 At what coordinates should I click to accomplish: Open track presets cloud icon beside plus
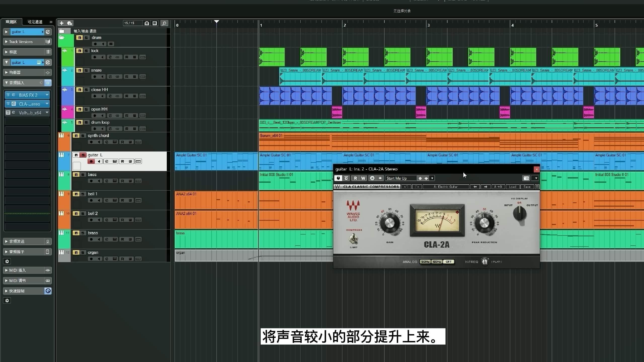[x=70, y=23]
